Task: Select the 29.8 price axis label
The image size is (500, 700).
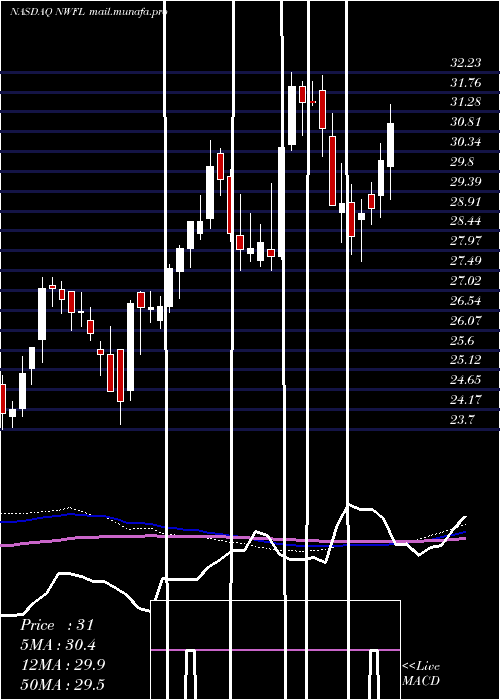Action: point(462,162)
